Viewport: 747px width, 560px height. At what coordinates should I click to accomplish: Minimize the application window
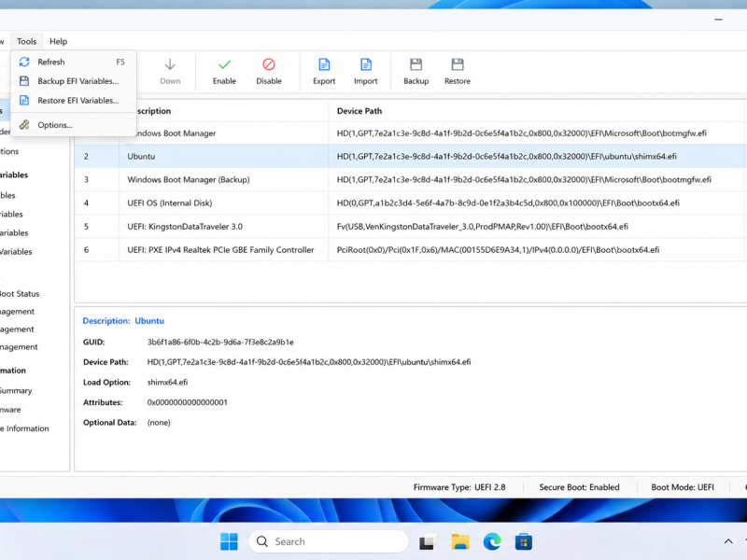718,20
